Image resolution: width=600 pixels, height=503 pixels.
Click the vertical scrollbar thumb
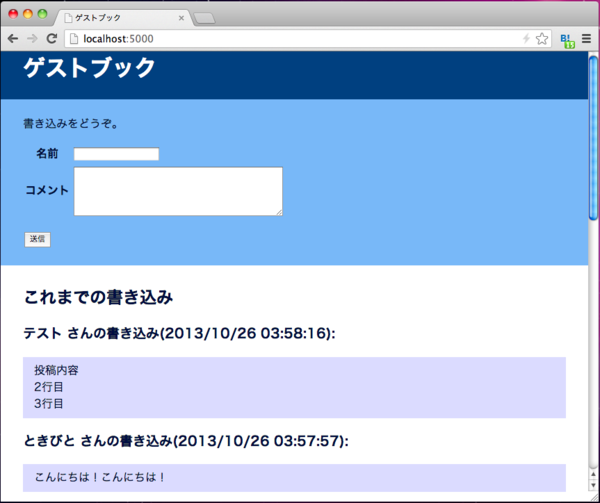coord(593,138)
